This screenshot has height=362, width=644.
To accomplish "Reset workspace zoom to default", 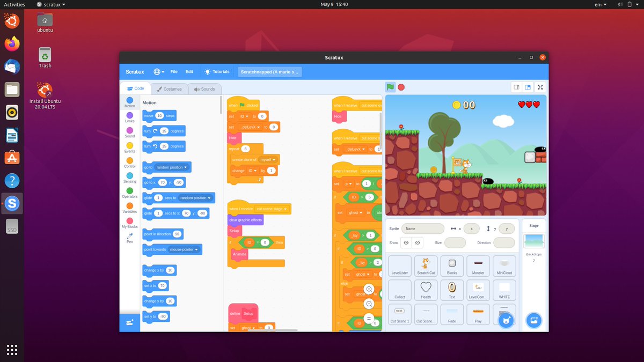I will tap(369, 318).
